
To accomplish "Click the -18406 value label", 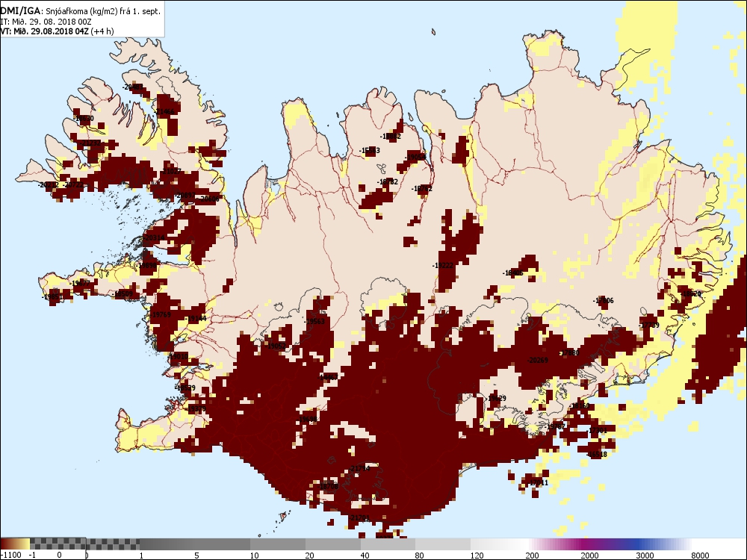I will tap(513, 273).
